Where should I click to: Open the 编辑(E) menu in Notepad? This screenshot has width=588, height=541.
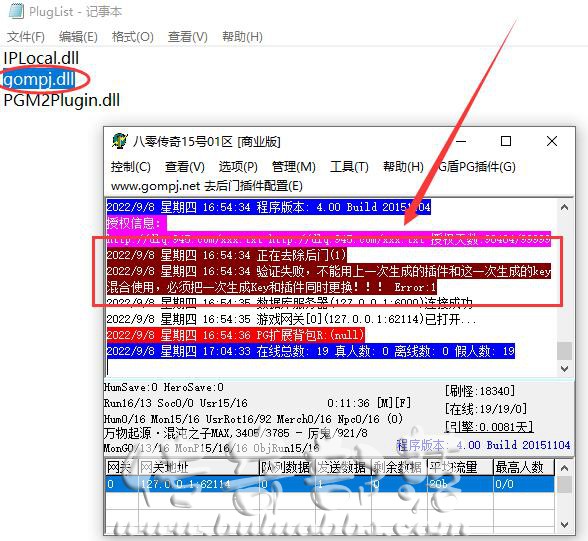(78, 37)
